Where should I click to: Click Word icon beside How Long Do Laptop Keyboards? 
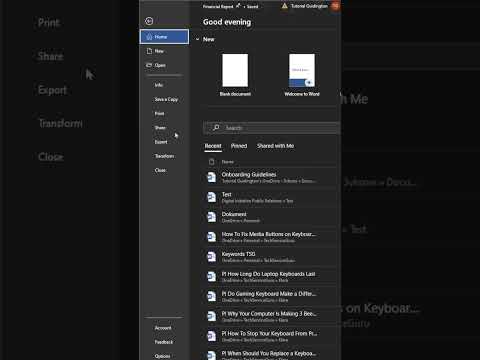[212, 277]
